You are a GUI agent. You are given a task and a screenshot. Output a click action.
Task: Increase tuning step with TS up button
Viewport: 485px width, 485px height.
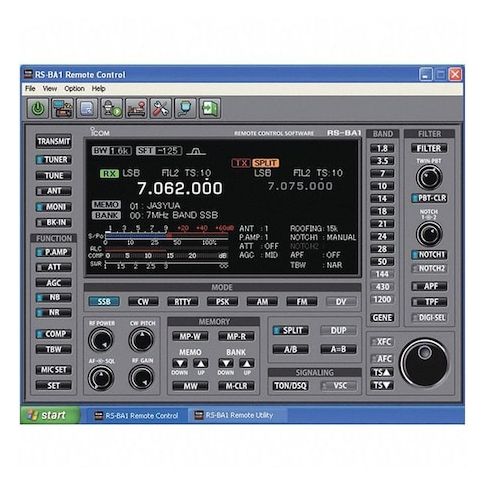[382, 372]
